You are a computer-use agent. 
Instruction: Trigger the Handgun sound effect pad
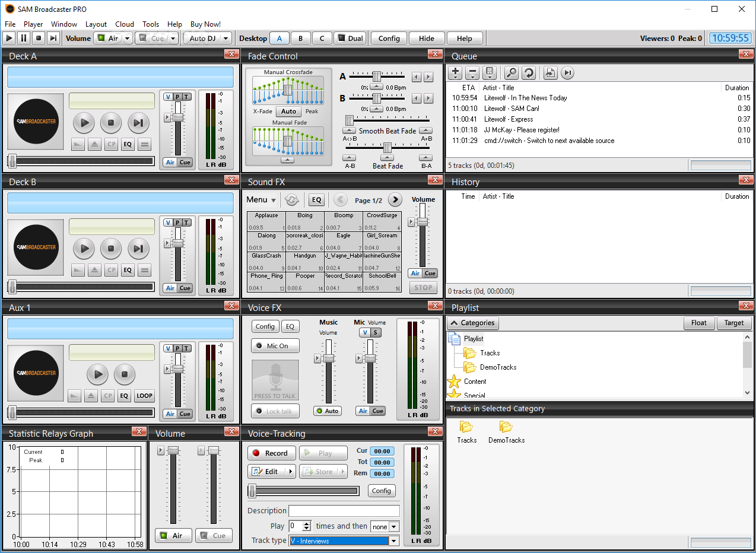[x=305, y=262]
